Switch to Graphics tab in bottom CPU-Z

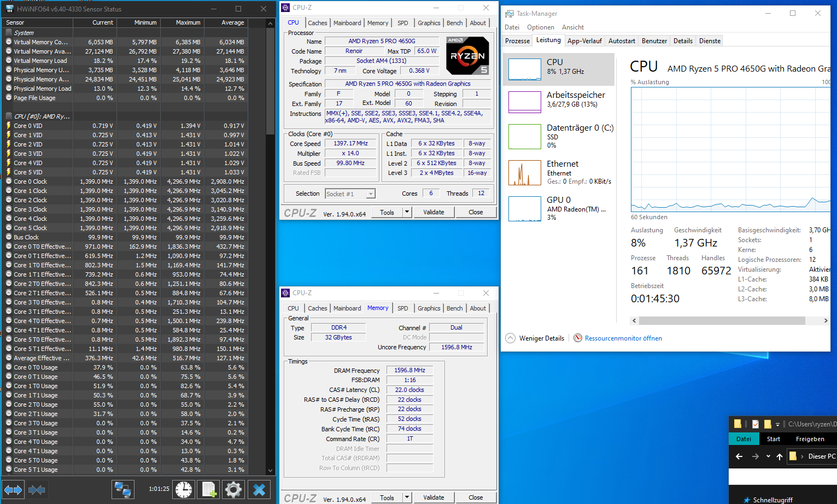[429, 308]
